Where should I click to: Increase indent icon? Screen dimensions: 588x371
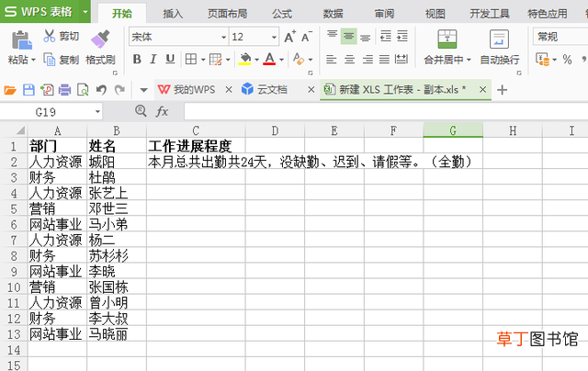pyautogui.click(x=402, y=36)
